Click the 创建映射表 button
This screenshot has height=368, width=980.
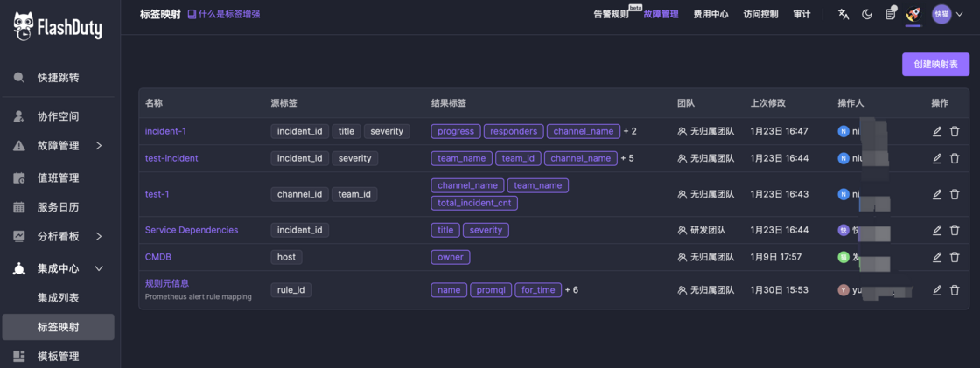click(935, 65)
